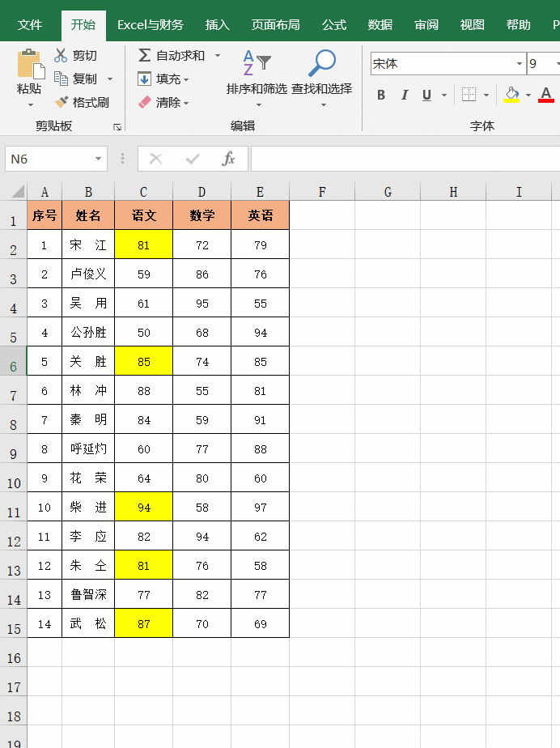Viewport: 560px width, 748px height.
Task: Select the name cell 鲁智深
Action: pos(88,594)
